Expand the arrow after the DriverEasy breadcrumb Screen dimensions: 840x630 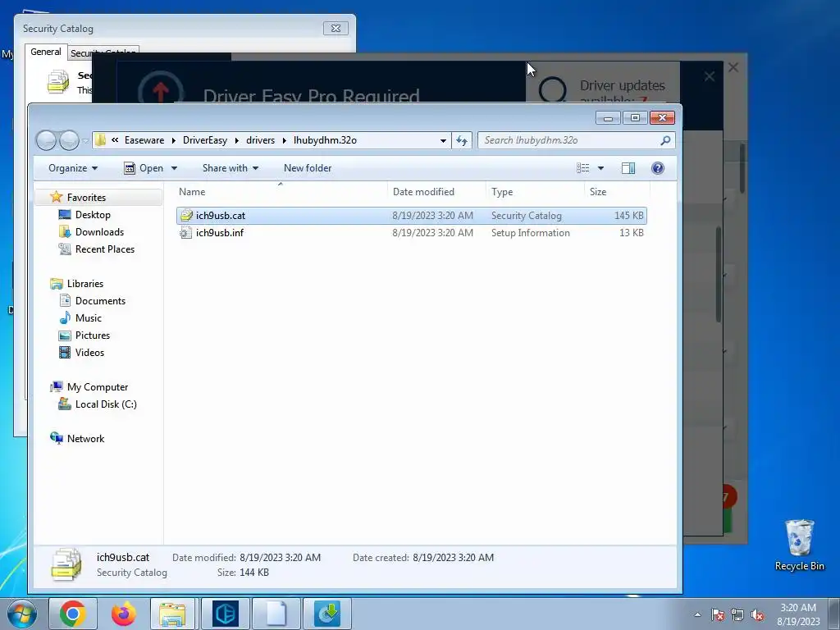coord(236,140)
